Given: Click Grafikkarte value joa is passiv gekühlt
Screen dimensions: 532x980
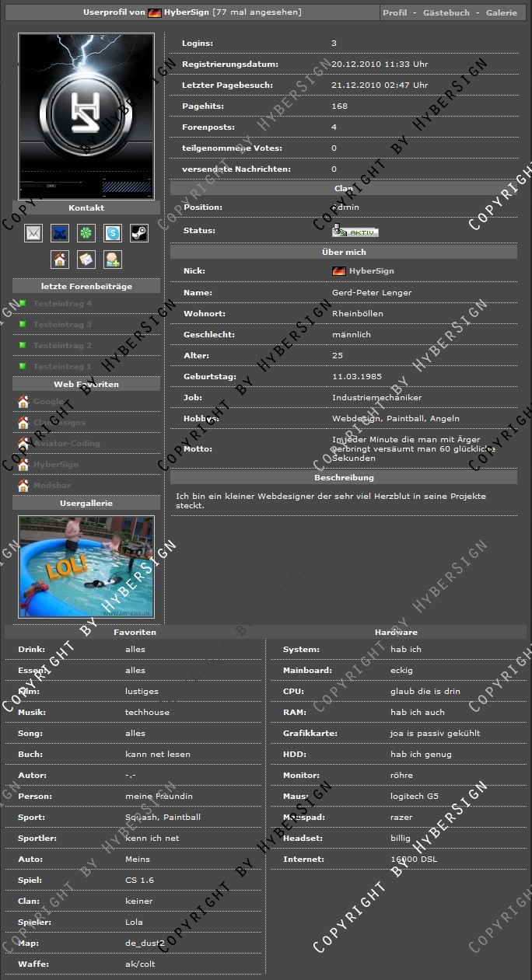Looking at the screenshot, I should pyautogui.click(x=436, y=734).
